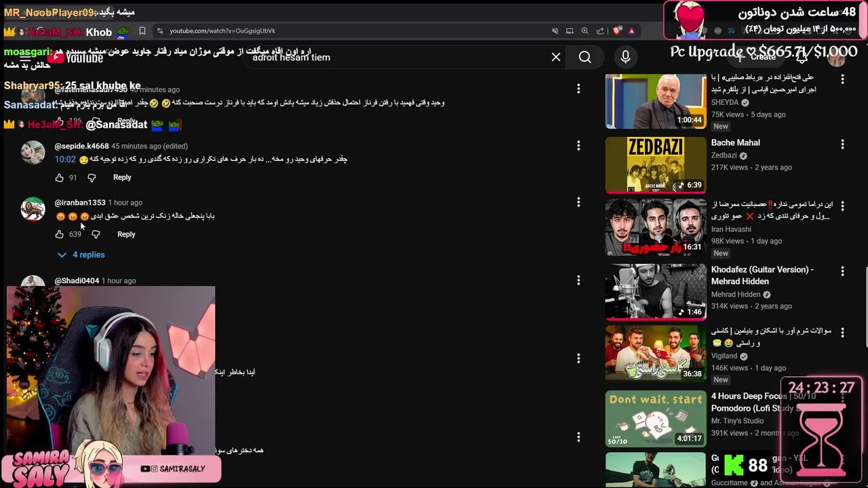Open the @iranban1353 profile avatar

[x=33, y=209]
